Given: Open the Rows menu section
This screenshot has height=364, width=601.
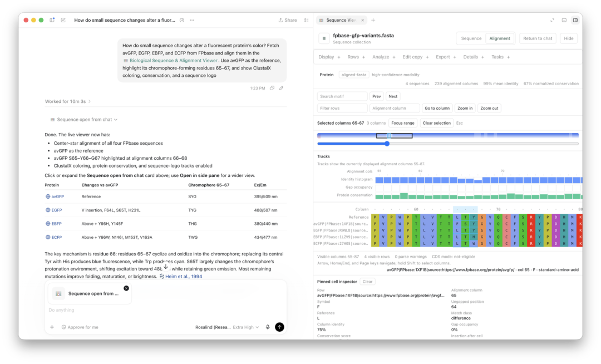Looking at the screenshot, I should pyautogui.click(x=356, y=57).
